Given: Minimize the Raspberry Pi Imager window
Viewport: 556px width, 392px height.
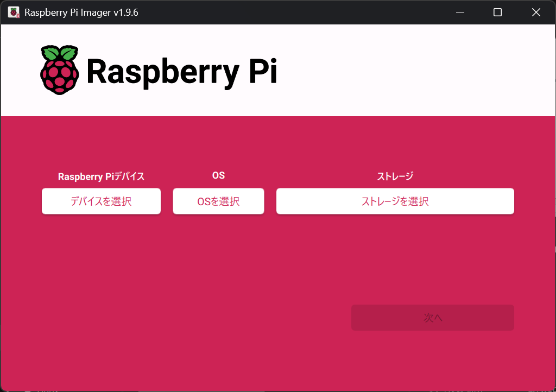Looking at the screenshot, I should pos(459,12).
